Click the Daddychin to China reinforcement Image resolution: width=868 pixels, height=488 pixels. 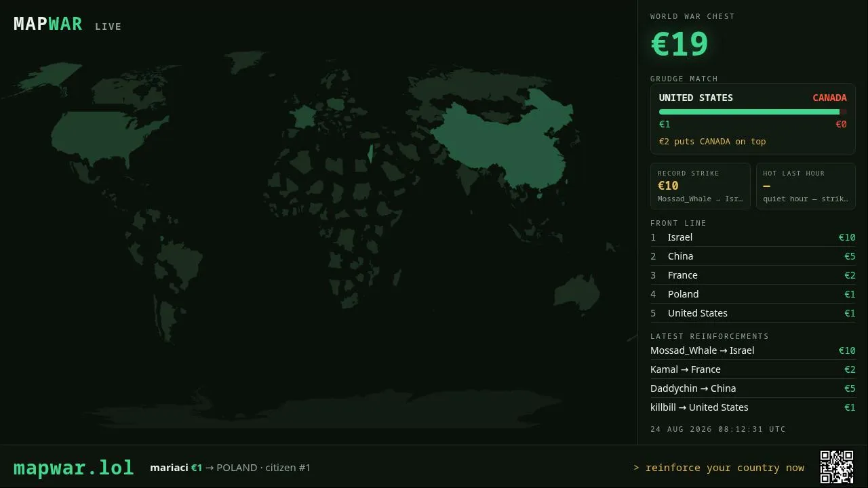click(753, 388)
